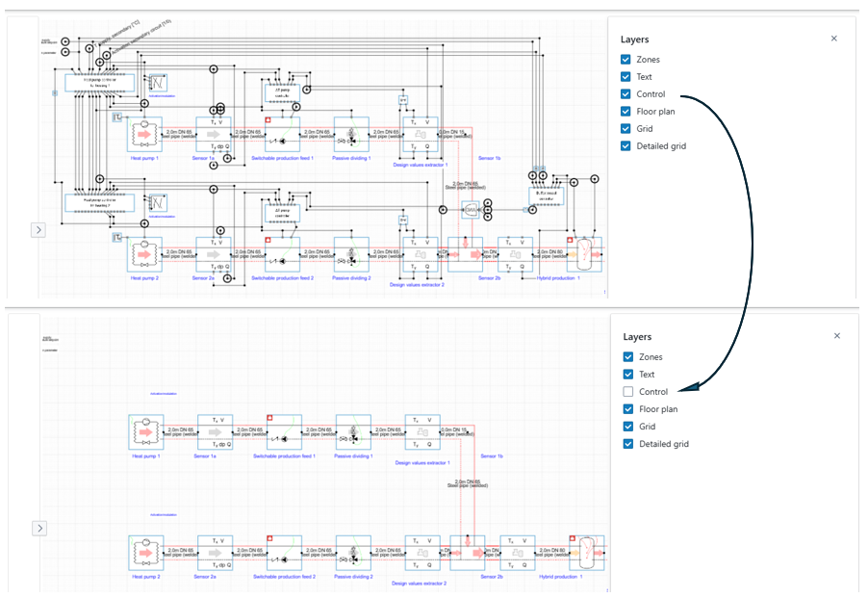Toggle Detailed grid in the lower Layers panel

tap(628, 444)
